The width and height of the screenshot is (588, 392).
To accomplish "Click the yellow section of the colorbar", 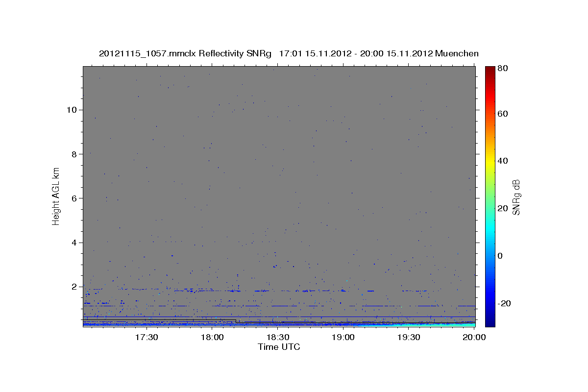I will click(490, 162).
